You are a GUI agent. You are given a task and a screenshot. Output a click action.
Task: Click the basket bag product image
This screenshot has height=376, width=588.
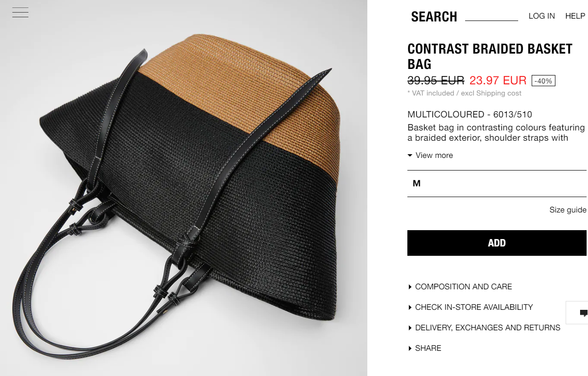click(183, 188)
